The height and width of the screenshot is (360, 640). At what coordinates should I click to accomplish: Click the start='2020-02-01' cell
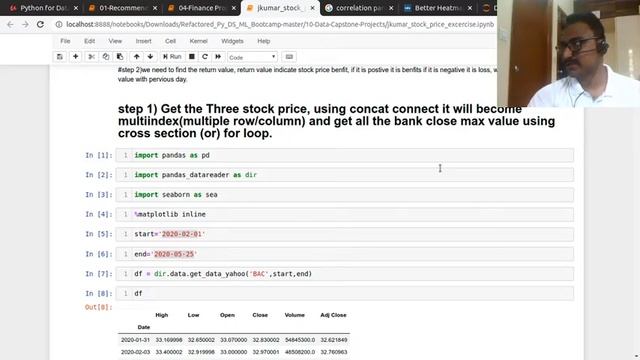coord(344,234)
